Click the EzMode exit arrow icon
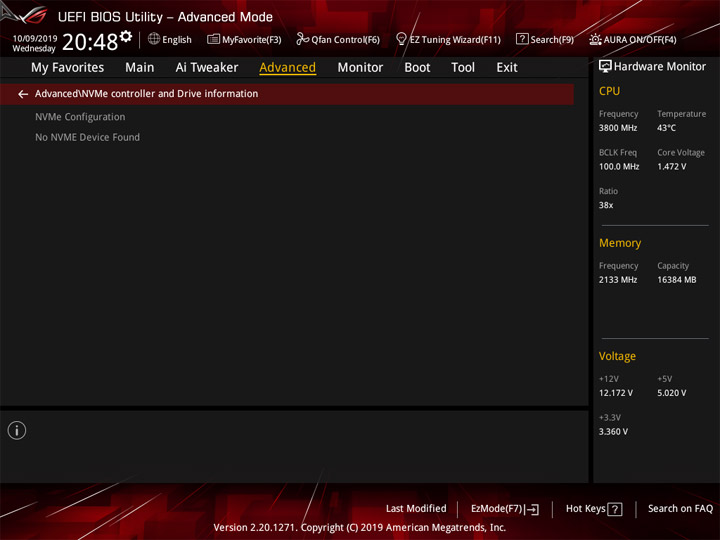 [x=532, y=509]
